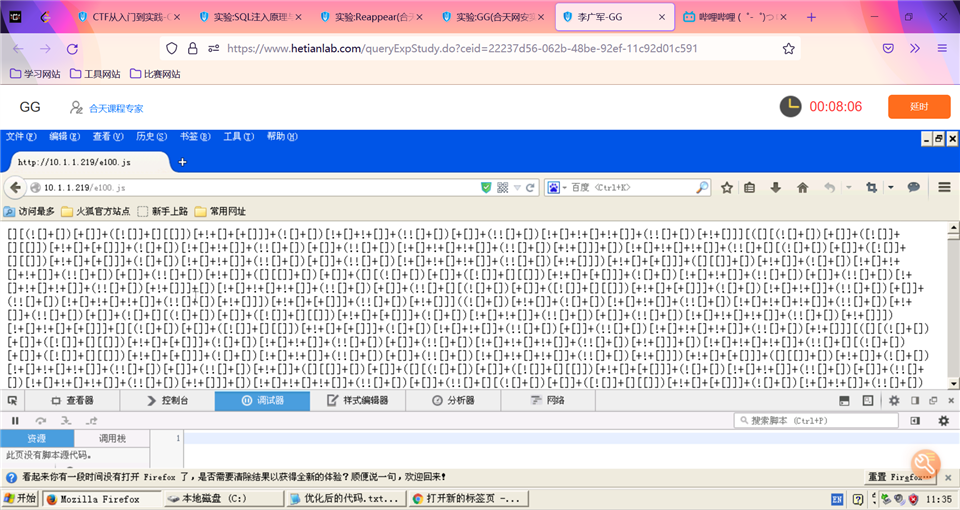Switch to 本地磁盘 (C:) taskbar window
The height and width of the screenshot is (510, 960).
point(224,499)
